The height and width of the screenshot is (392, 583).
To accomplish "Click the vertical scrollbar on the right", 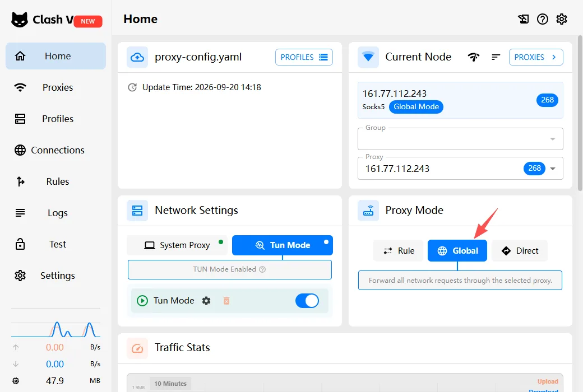I will point(580,113).
